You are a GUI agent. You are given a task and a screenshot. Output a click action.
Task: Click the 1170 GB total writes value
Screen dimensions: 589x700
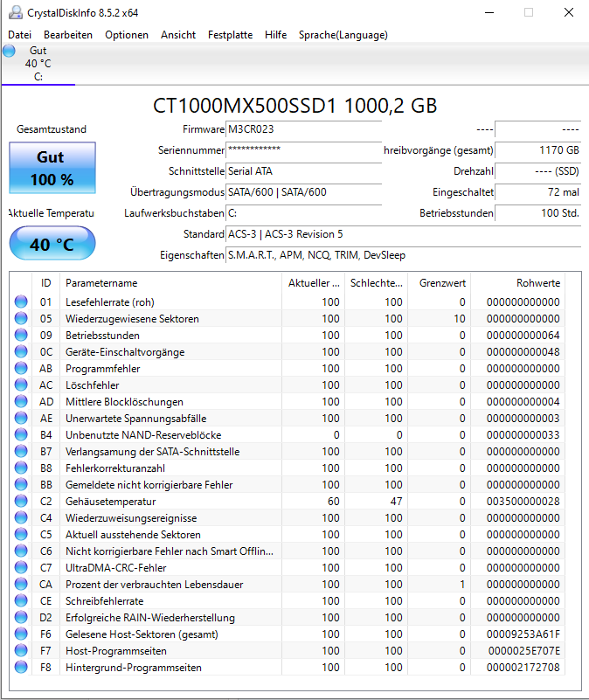537,150
